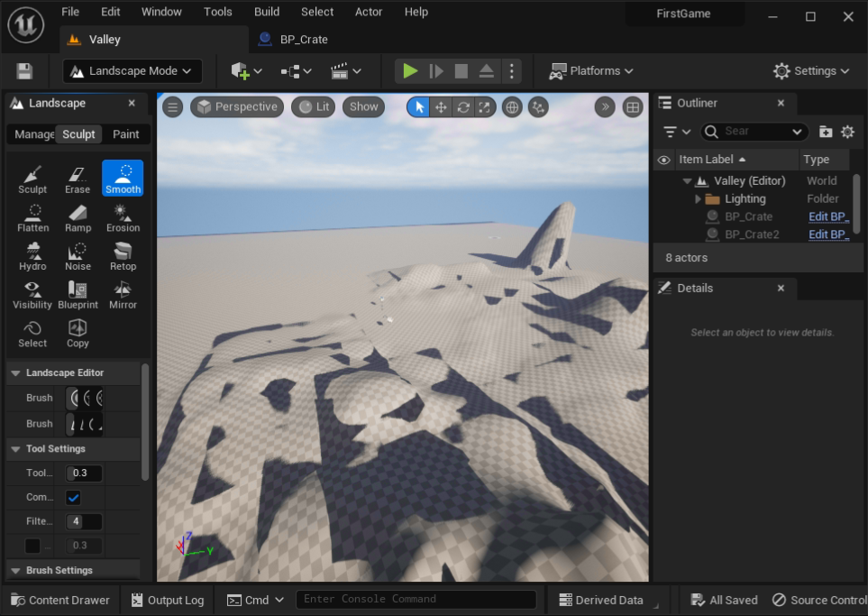Viewport: 868px width, 616px height.
Task: Select the Erosion tool
Action: (x=123, y=217)
